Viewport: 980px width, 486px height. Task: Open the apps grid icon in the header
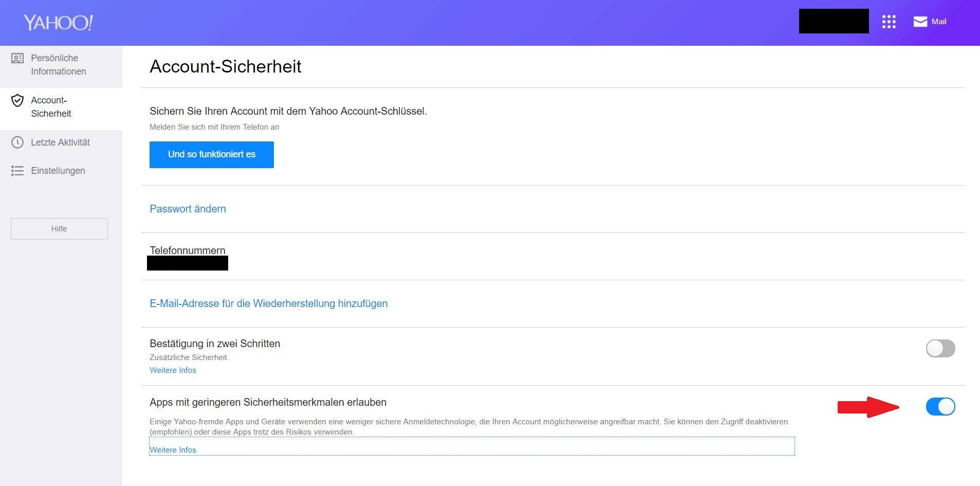coord(889,22)
